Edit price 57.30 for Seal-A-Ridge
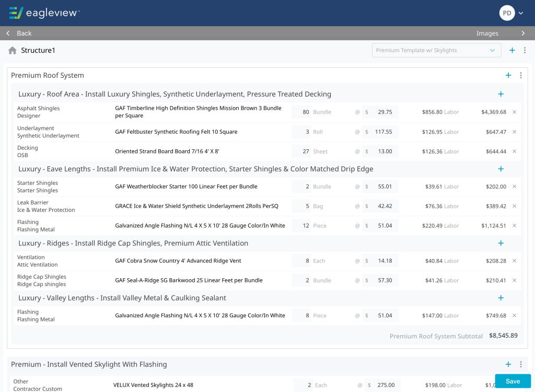 pyautogui.click(x=380, y=280)
